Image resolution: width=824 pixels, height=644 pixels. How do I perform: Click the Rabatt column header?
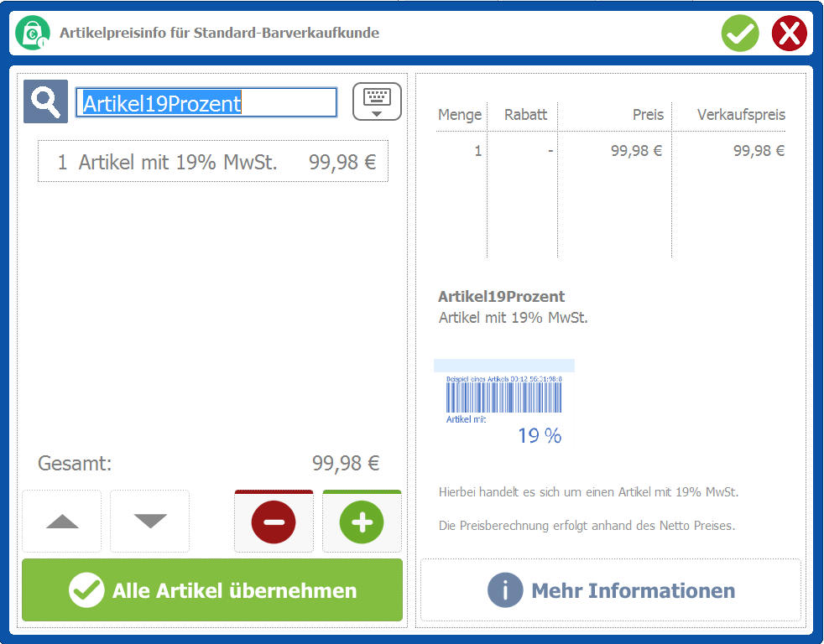click(525, 115)
